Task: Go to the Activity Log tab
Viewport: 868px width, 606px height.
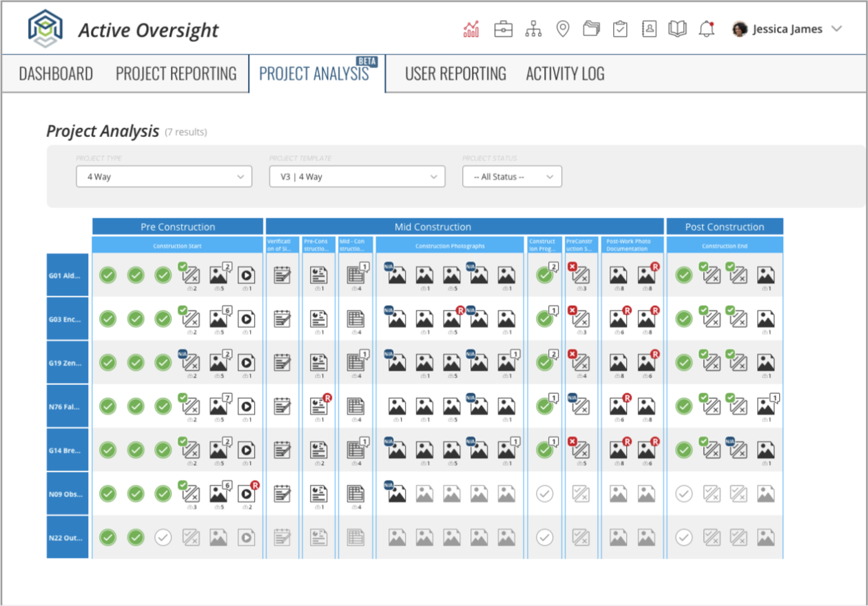Action: point(565,74)
